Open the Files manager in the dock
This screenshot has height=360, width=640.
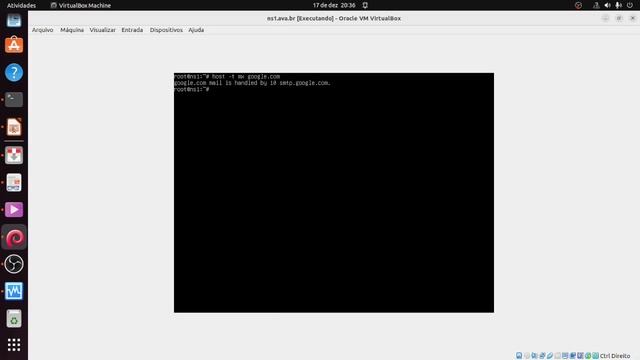coord(14,20)
